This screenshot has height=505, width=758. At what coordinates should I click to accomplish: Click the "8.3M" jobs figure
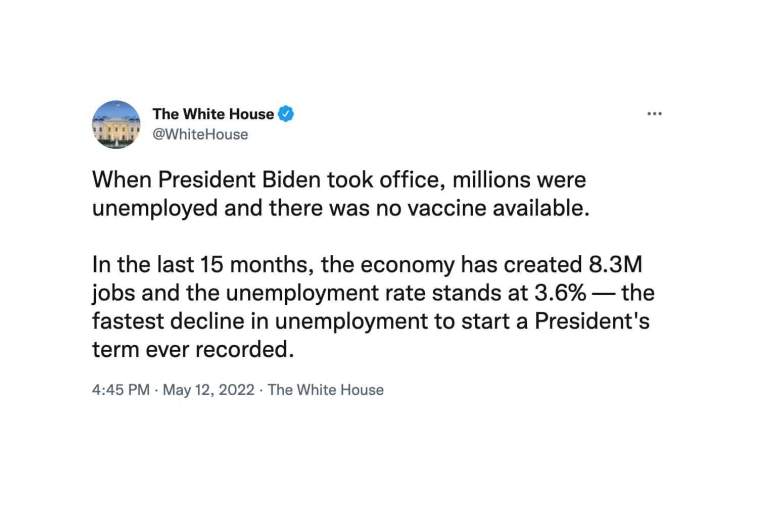pyautogui.click(x=615, y=264)
